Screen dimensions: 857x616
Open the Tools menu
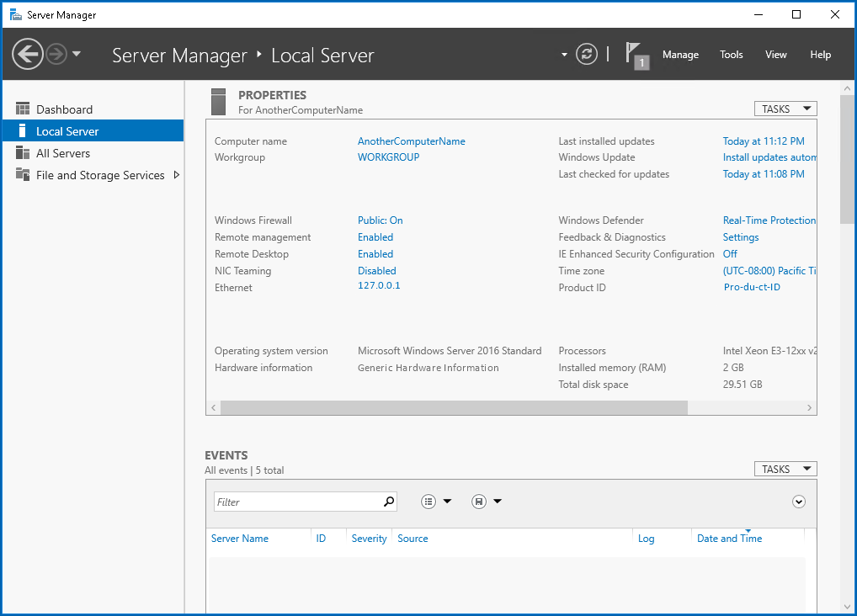point(731,54)
